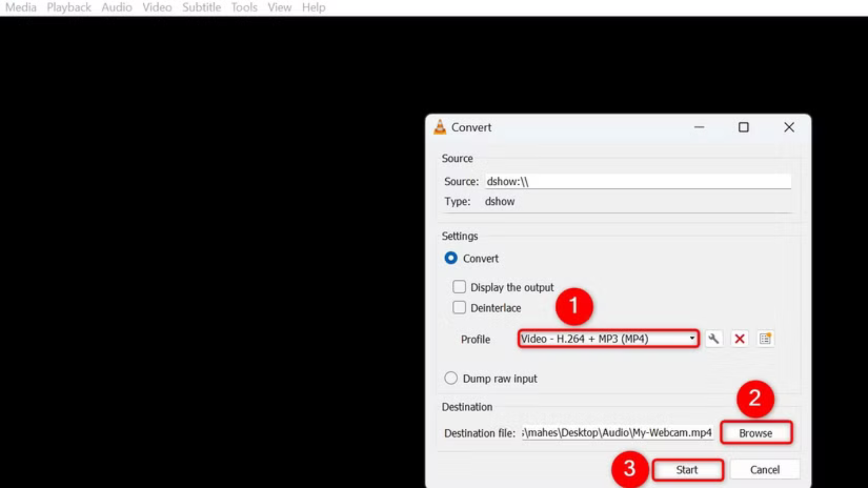Click the My-Webcam.mp4 destination path field
The image size is (868, 488).
pos(617,432)
